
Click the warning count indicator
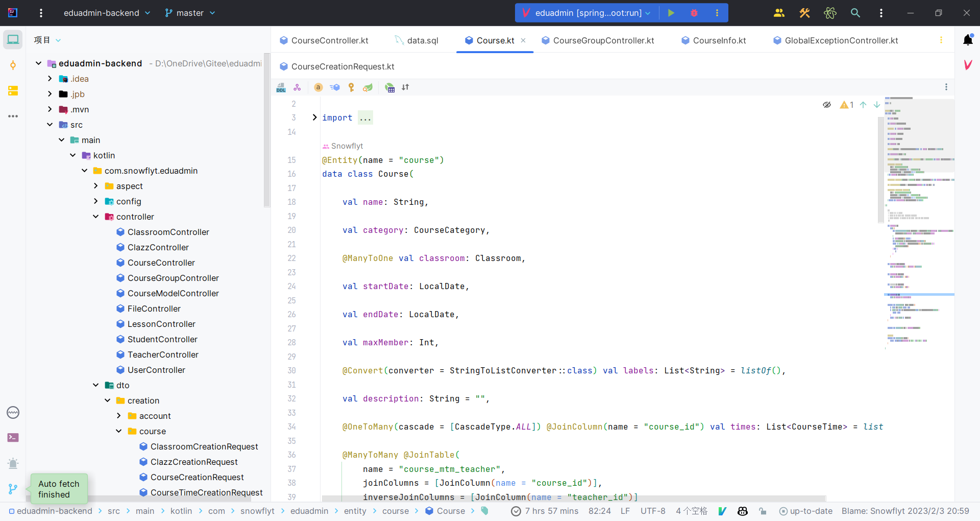pyautogui.click(x=847, y=105)
